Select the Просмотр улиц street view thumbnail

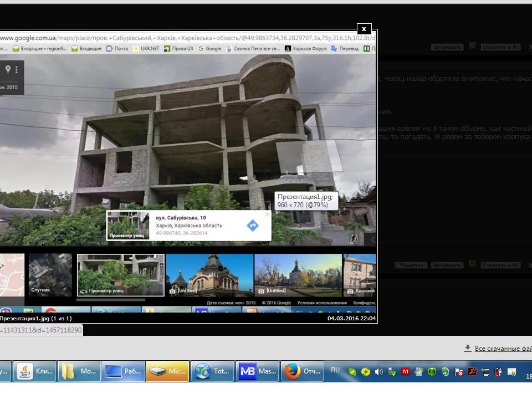click(x=121, y=275)
